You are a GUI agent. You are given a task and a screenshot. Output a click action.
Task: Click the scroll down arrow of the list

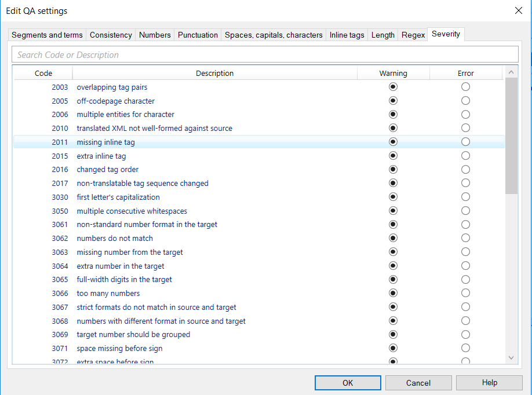tap(511, 358)
